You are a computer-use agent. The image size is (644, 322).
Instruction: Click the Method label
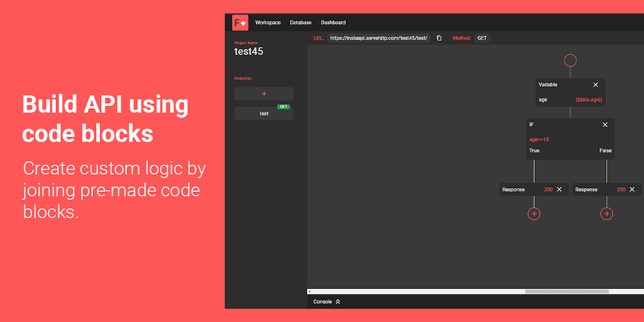click(x=462, y=38)
